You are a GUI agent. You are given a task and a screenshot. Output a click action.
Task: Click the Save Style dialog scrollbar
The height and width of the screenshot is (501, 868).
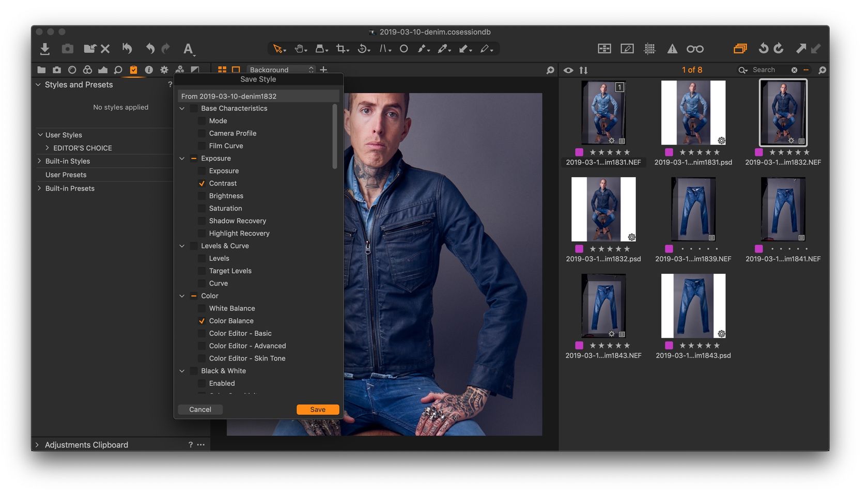click(335, 136)
